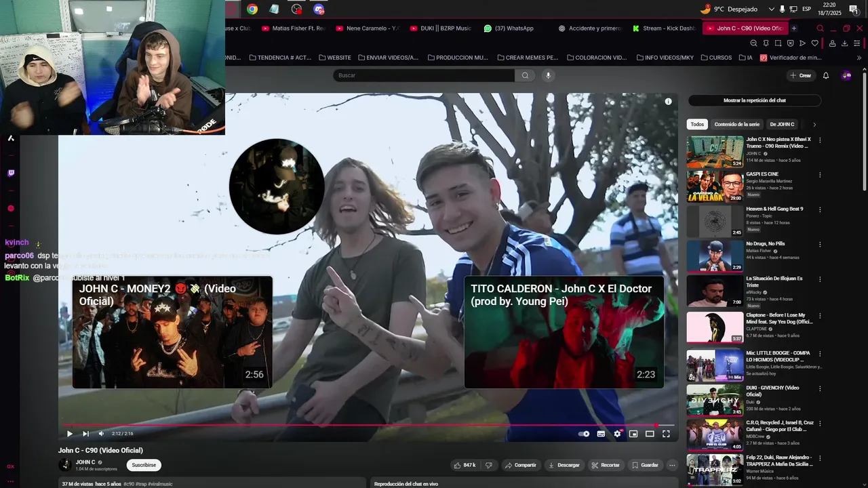The height and width of the screenshot is (488, 868).
Task: Toggle theater mode in the player
Action: coord(650,434)
